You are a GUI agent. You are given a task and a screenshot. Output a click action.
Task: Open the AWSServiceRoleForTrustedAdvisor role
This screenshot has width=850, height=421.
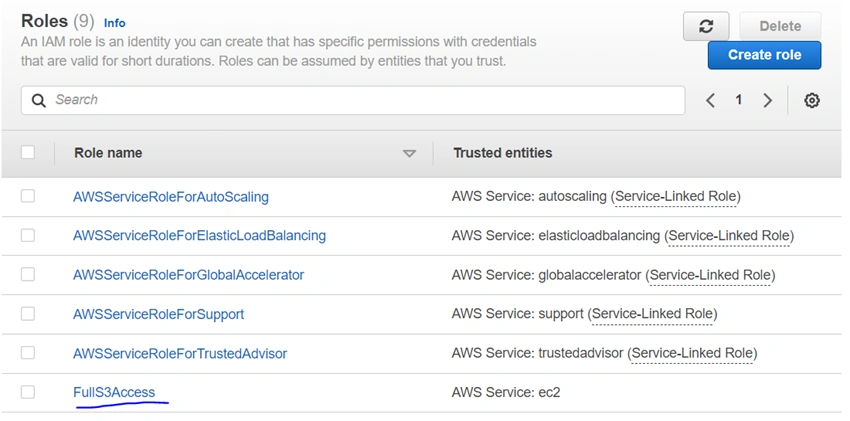tap(180, 354)
